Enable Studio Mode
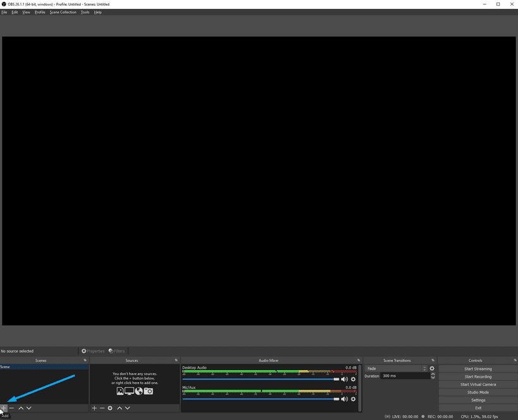This screenshot has height=420, width=518. coord(478,392)
